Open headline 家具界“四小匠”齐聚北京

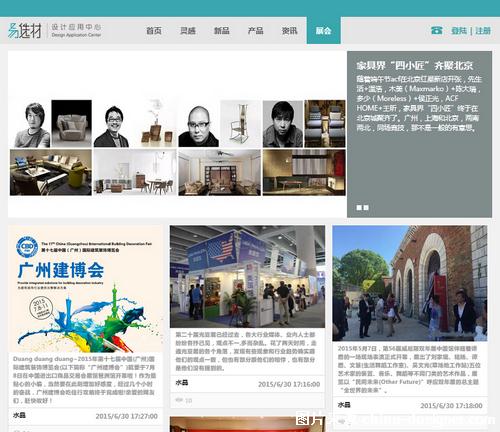click(415, 65)
